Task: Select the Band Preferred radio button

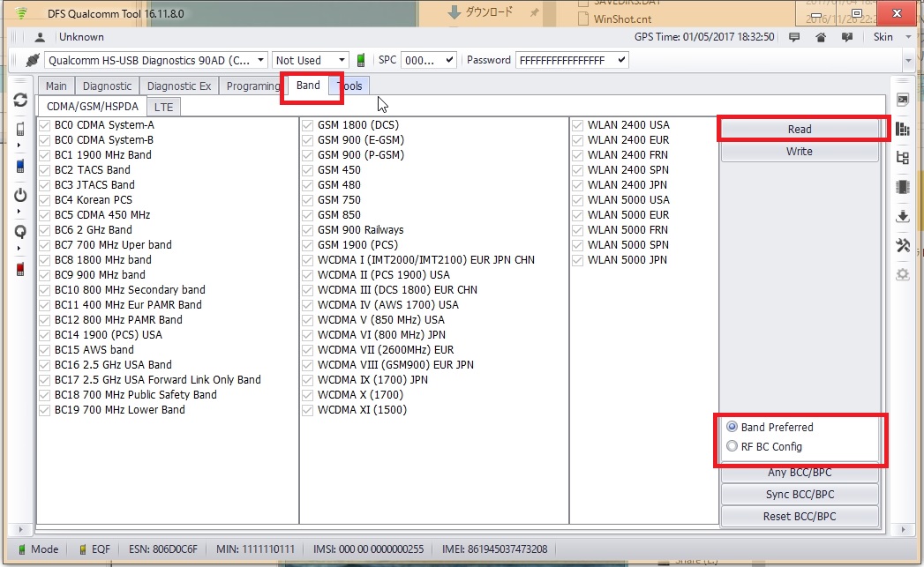Action: [x=732, y=428]
